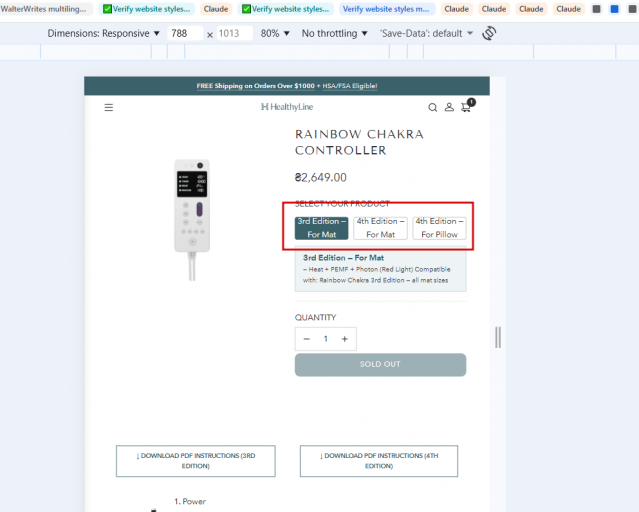
Task: Click the HealthyLine logo
Action: [287, 107]
